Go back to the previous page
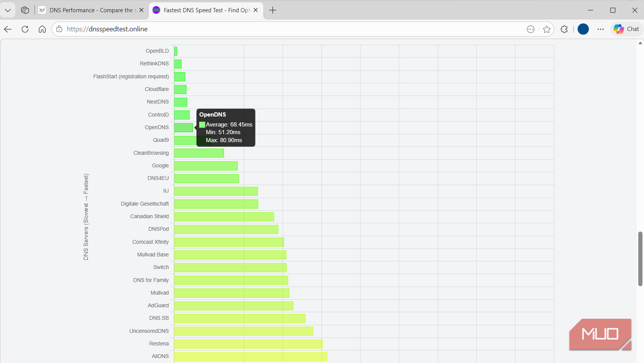 (x=8, y=29)
